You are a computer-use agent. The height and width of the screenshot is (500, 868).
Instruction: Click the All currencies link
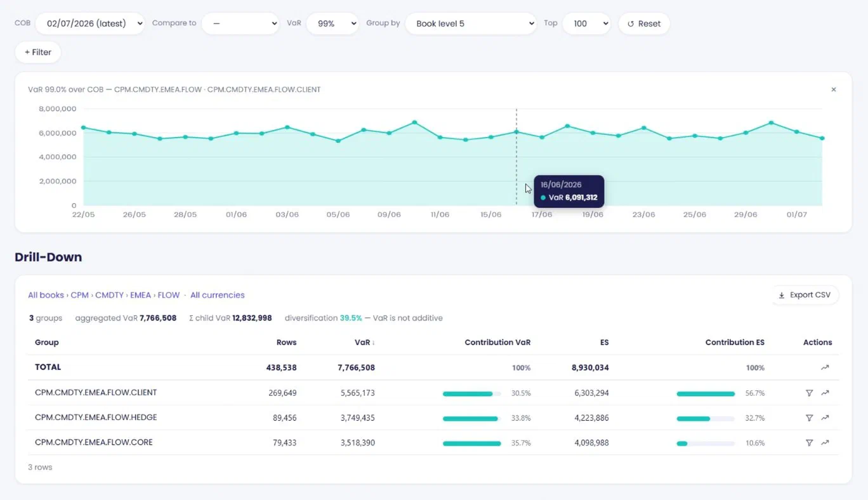pos(218,295)
